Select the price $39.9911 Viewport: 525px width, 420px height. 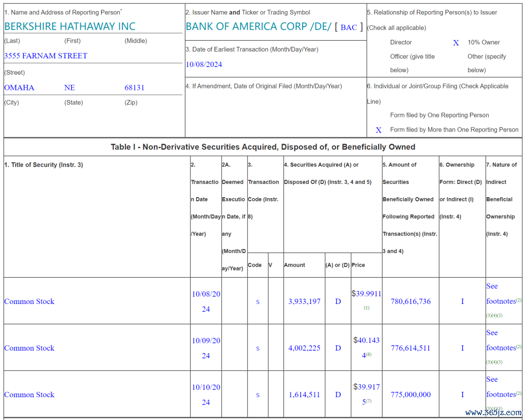(x=367, y=294)
